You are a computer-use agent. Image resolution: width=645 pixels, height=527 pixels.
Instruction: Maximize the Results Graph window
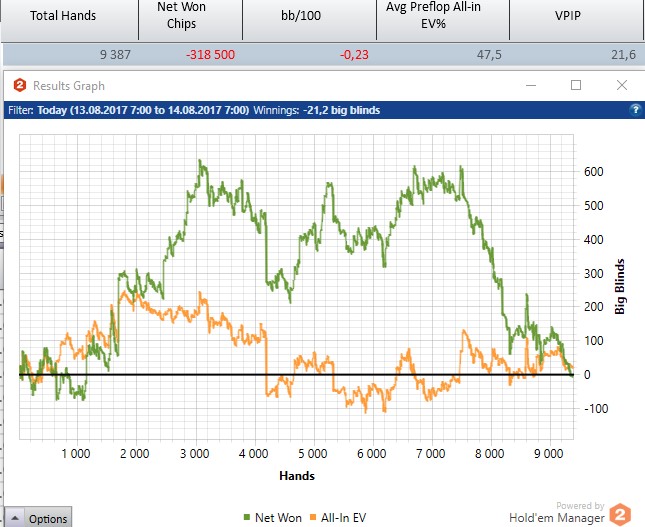[576, 85]
